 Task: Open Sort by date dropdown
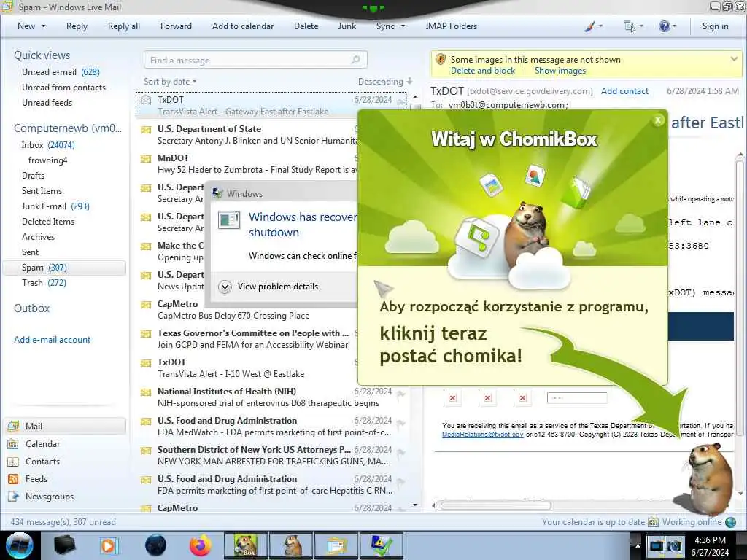coord(170,82)
